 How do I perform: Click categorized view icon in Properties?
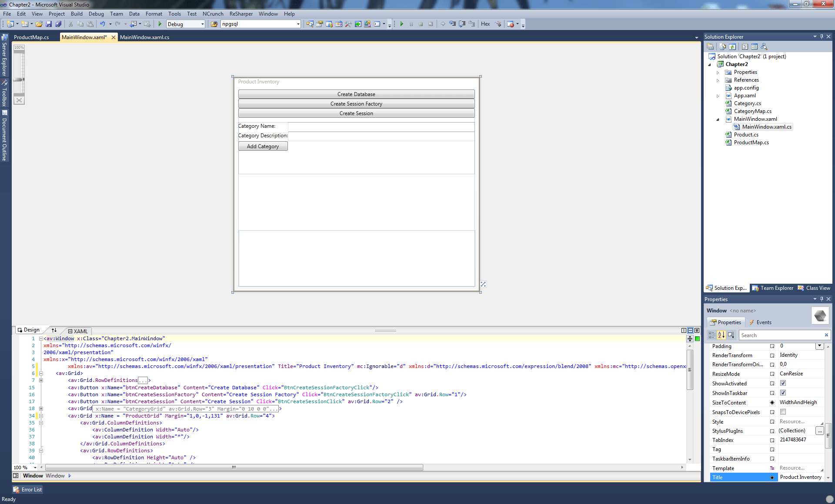711,335
